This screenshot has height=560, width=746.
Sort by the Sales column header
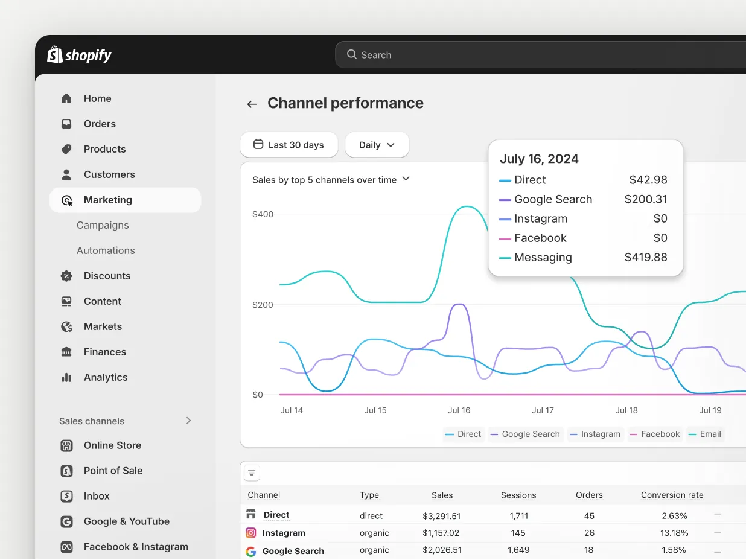(442, 495)
